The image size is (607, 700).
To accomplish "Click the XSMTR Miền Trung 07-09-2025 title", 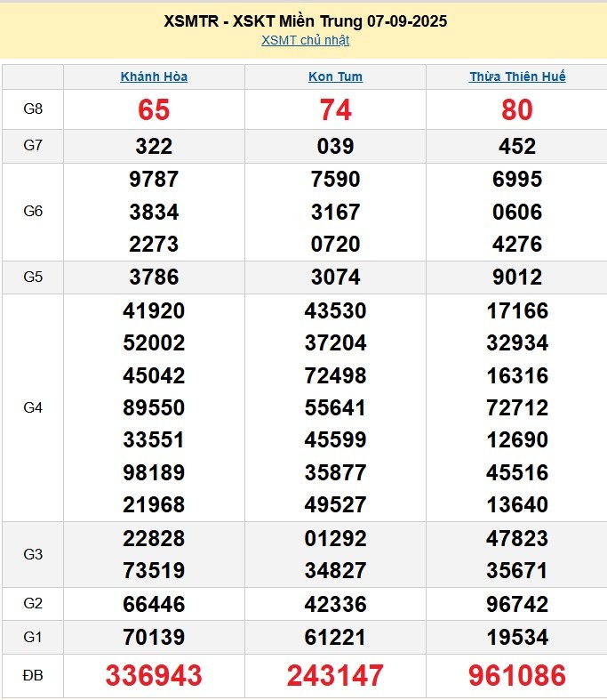I will 305,20.
